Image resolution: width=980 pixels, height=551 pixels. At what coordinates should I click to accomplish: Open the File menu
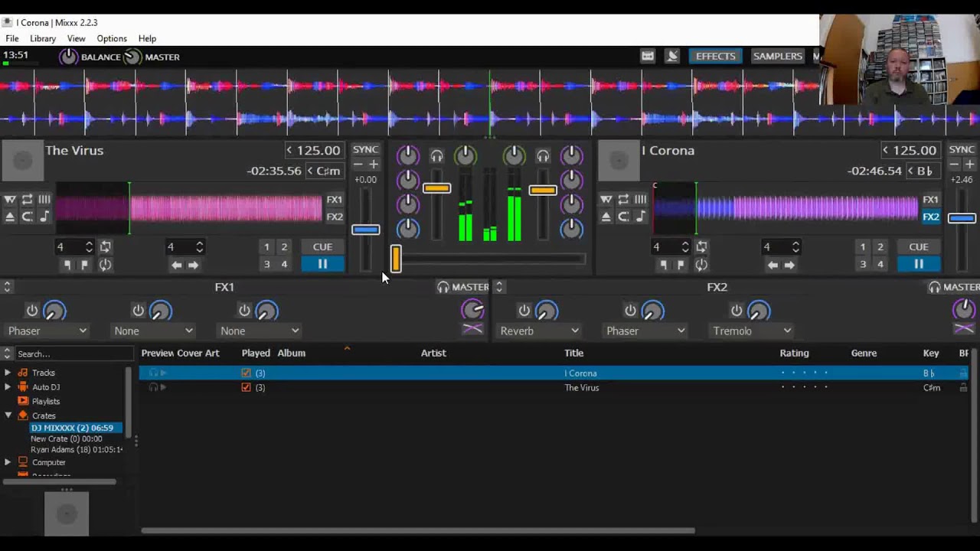point(12,38)
